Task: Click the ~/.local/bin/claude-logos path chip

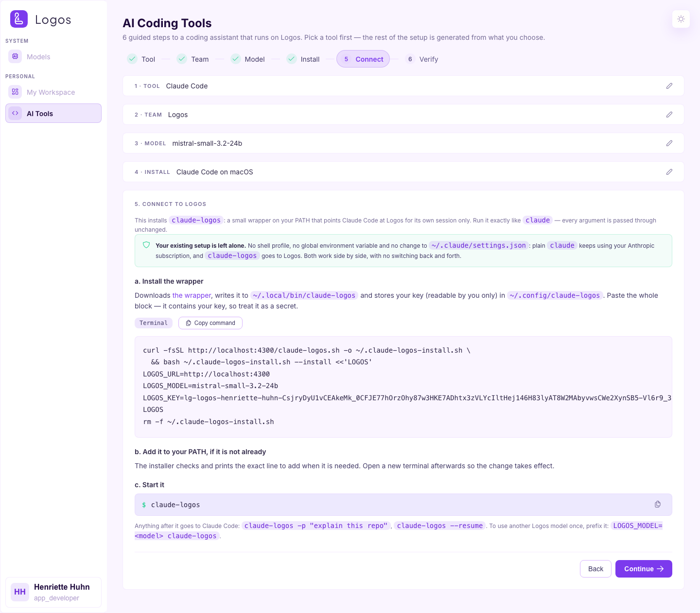Action: click(304, 295)
